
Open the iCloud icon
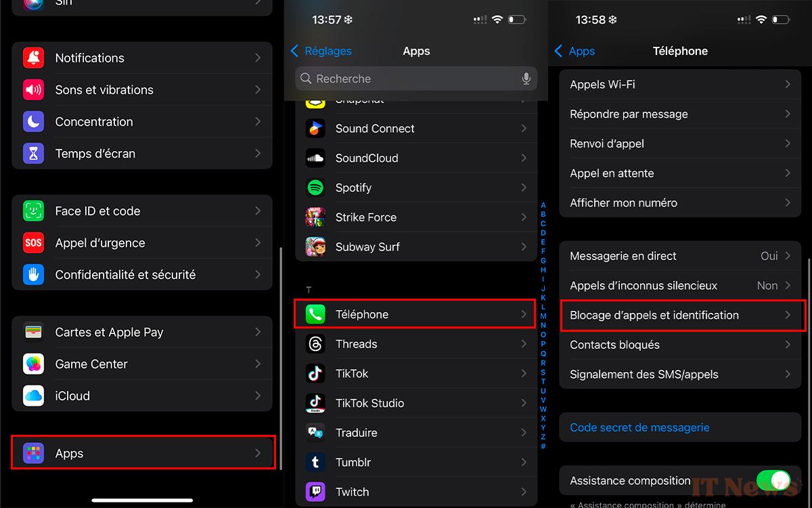33,396
